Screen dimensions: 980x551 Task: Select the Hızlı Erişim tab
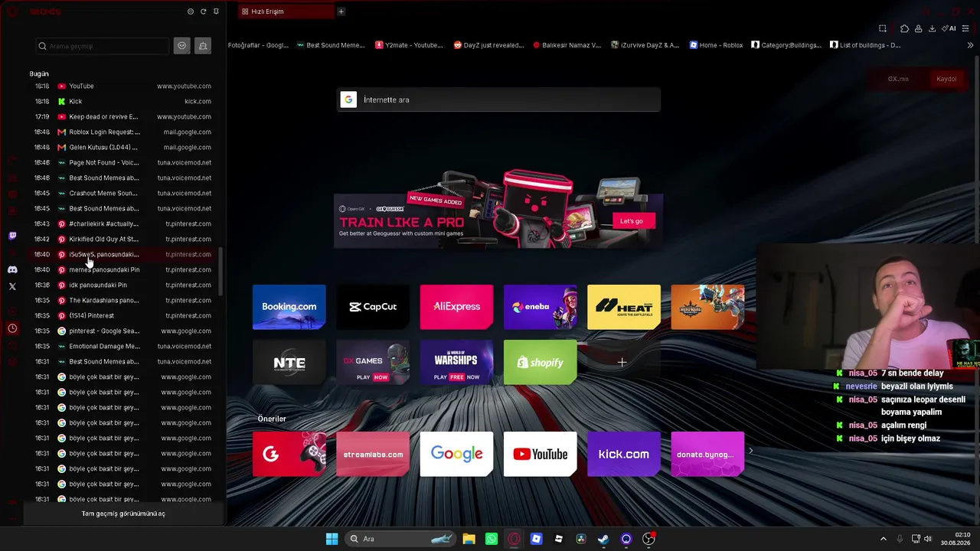pyautogui.click(x=285, y=11)
